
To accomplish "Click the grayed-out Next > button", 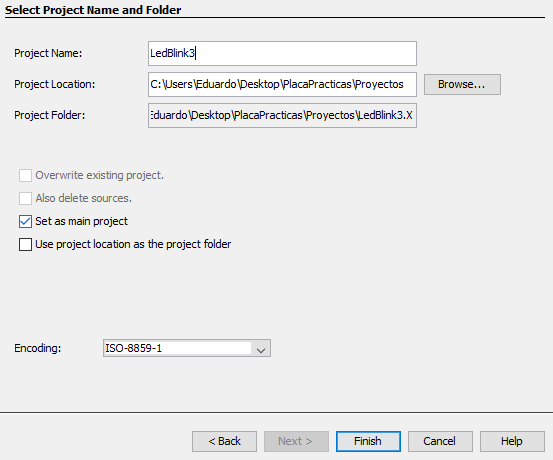I will click(x=296, y=441).
